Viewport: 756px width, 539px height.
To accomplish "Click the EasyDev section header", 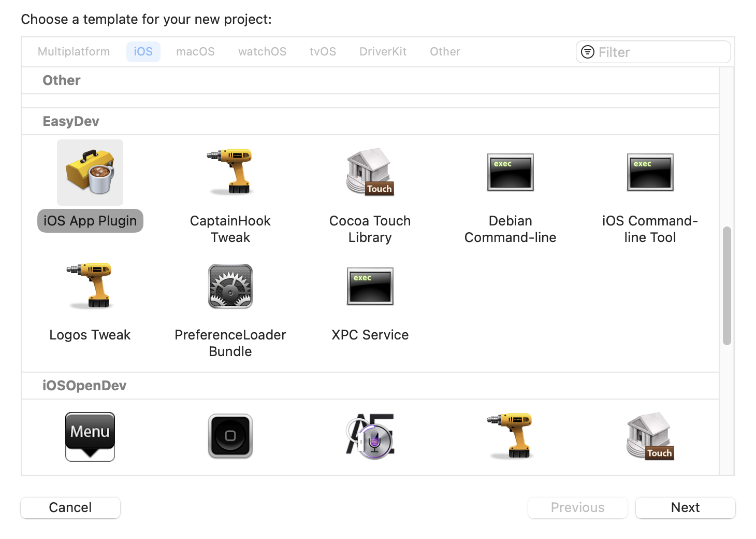I will tap(71, 121).
